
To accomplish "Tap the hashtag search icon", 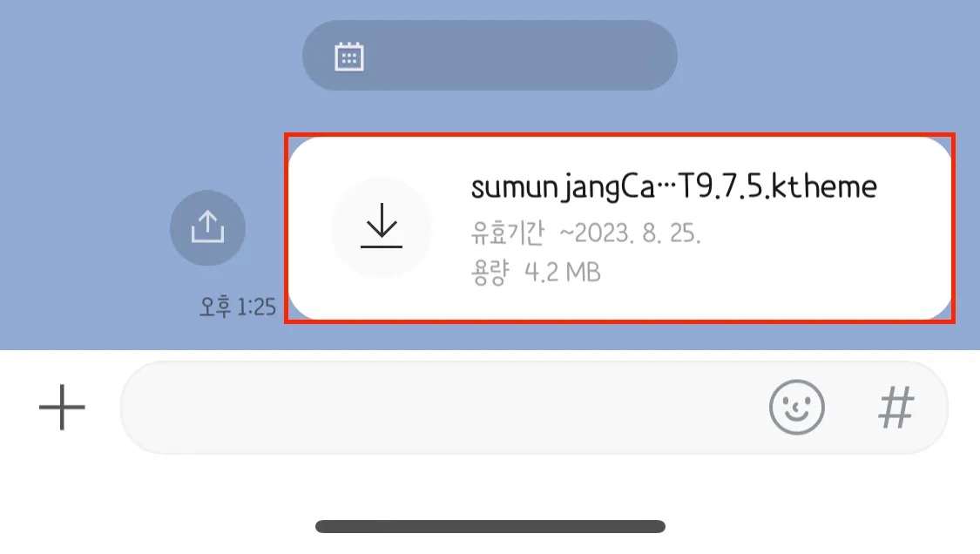I will 897,407.
